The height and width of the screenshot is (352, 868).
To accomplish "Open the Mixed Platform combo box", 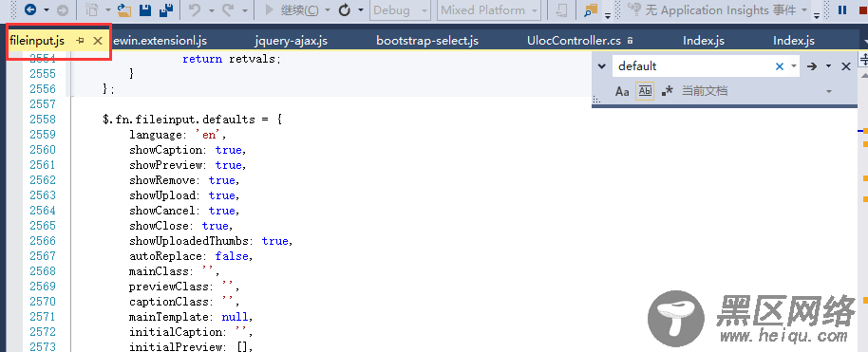I will (489, 9).
